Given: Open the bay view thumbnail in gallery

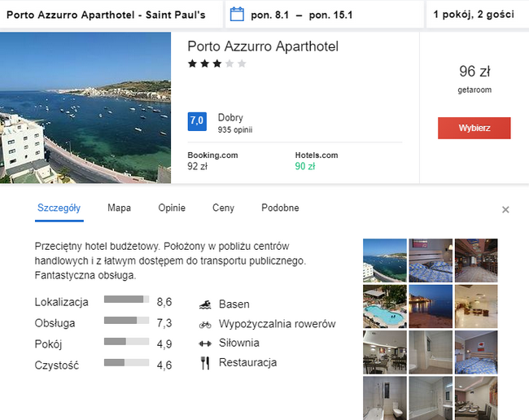Looking at the screenshot, I should (385, 260).
